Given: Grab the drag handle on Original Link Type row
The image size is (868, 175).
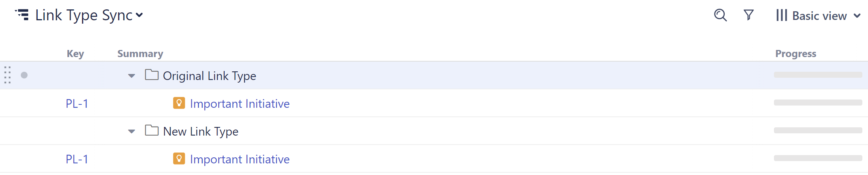Looking at the screenshot, I should (8, 75).
